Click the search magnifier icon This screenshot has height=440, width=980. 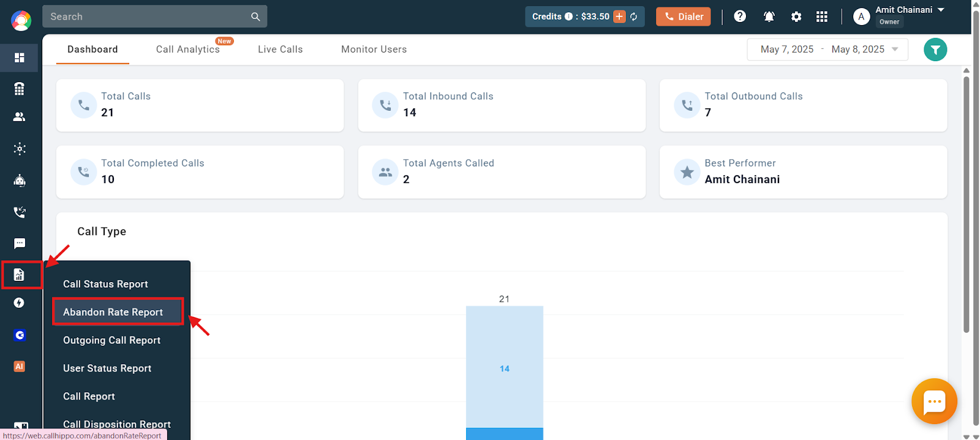(x=255, y=17)
